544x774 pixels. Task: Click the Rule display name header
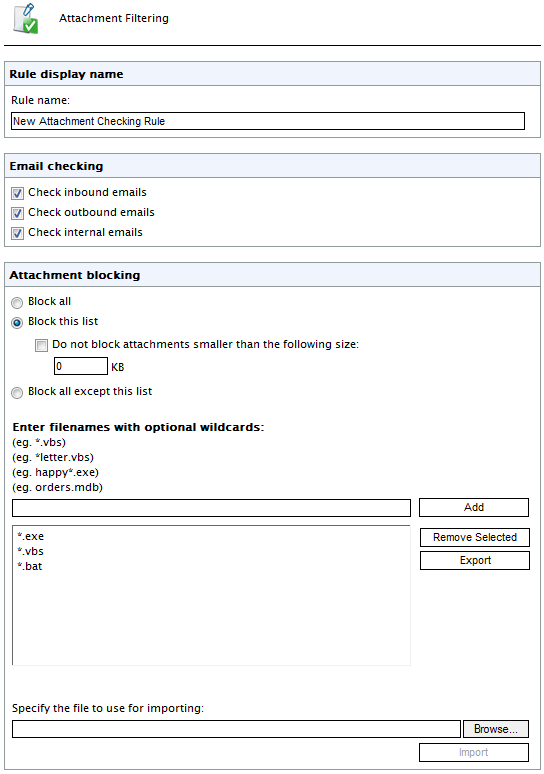coord(272,74)
